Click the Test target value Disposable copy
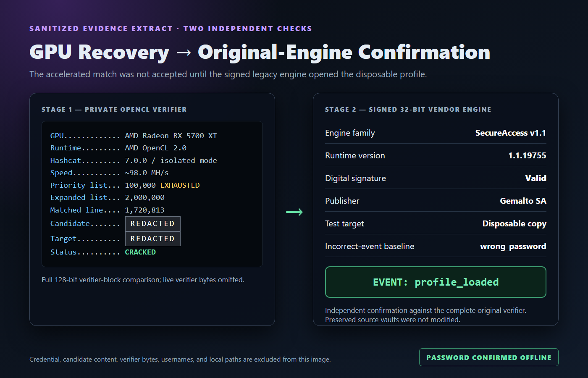 pos(514,223)
